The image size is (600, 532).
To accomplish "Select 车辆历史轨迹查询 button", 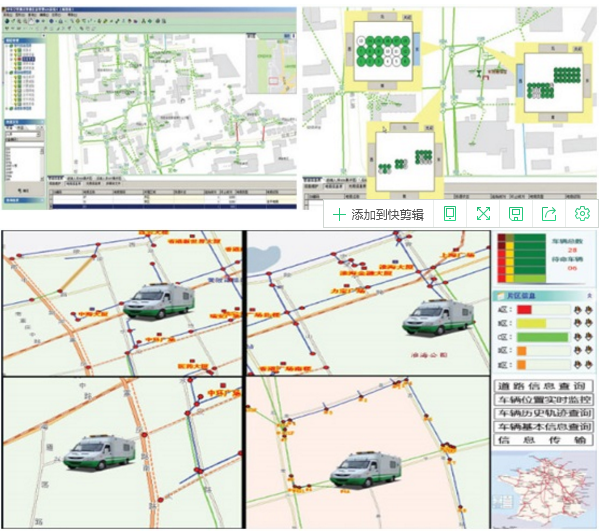I will coord(544,412).
